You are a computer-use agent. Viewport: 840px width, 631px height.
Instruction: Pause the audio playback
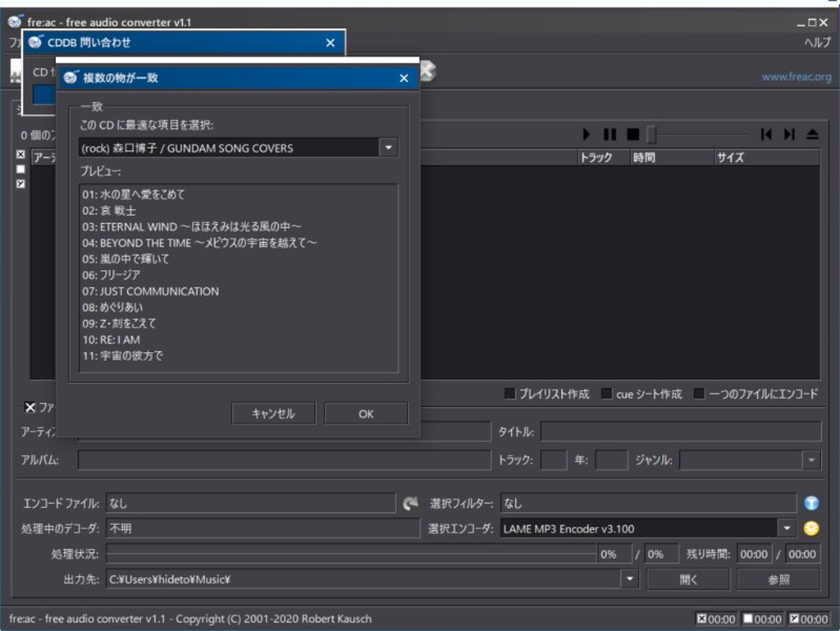(x=609, y=134)
